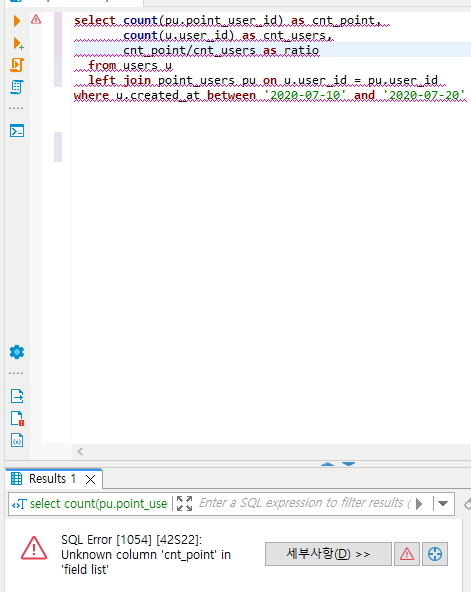Click the editor horizontal scrollbar left arrow
The height and width of the screenshot is (592, 471).
(80, 452)
